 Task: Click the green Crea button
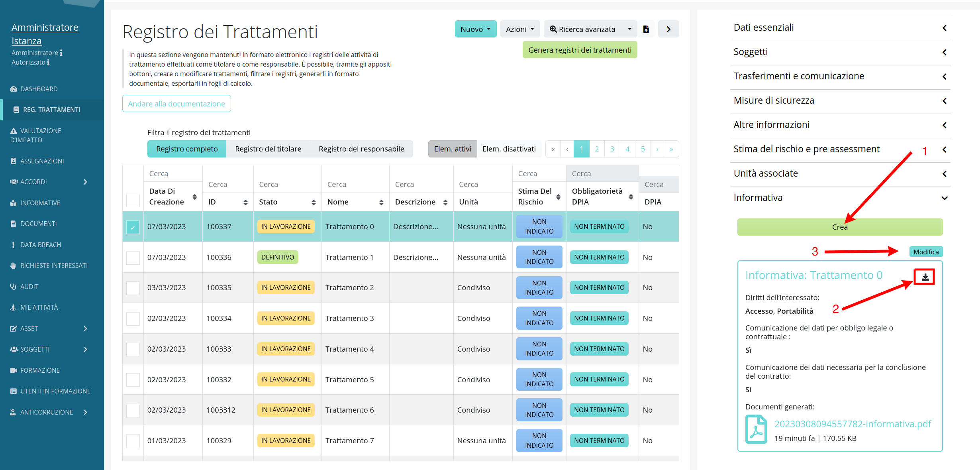pyautogui.click(x=840, y=227)
